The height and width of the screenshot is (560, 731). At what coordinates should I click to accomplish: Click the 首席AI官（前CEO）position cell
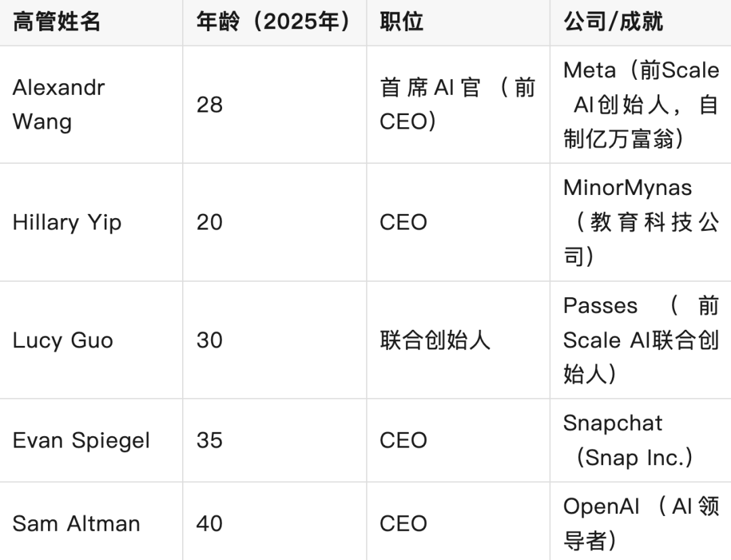point(458,104)
